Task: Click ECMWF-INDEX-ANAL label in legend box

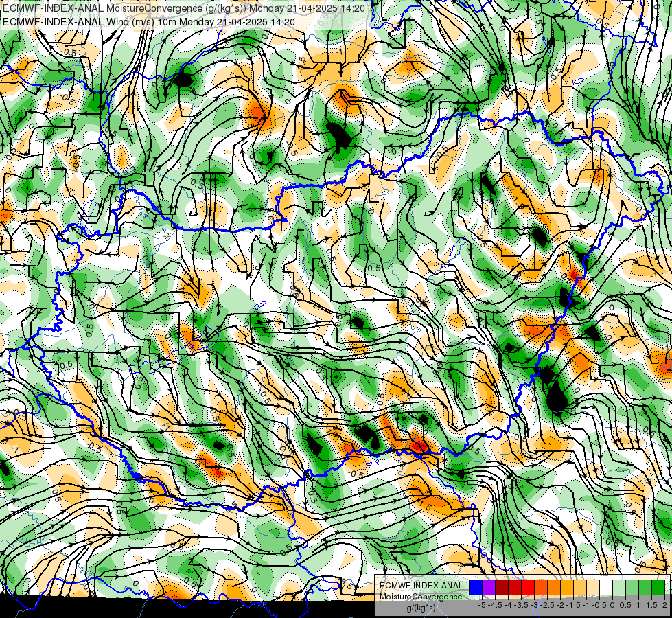Action: 421,586
